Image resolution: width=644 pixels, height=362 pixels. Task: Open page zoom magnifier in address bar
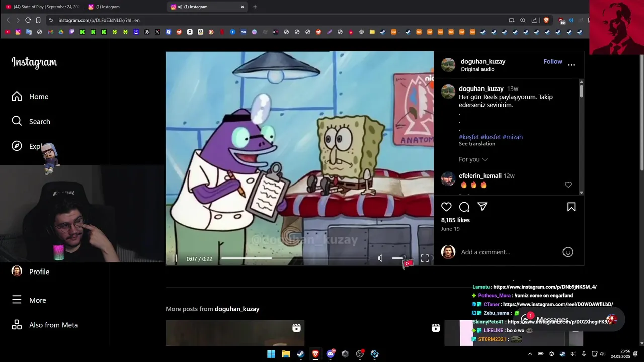click(x=523, y=20)
